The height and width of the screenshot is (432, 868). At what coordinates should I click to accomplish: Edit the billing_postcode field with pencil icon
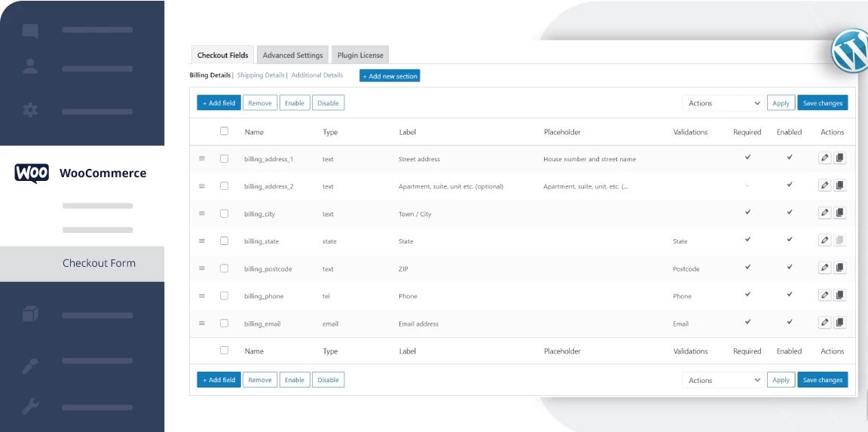(825, 268)
